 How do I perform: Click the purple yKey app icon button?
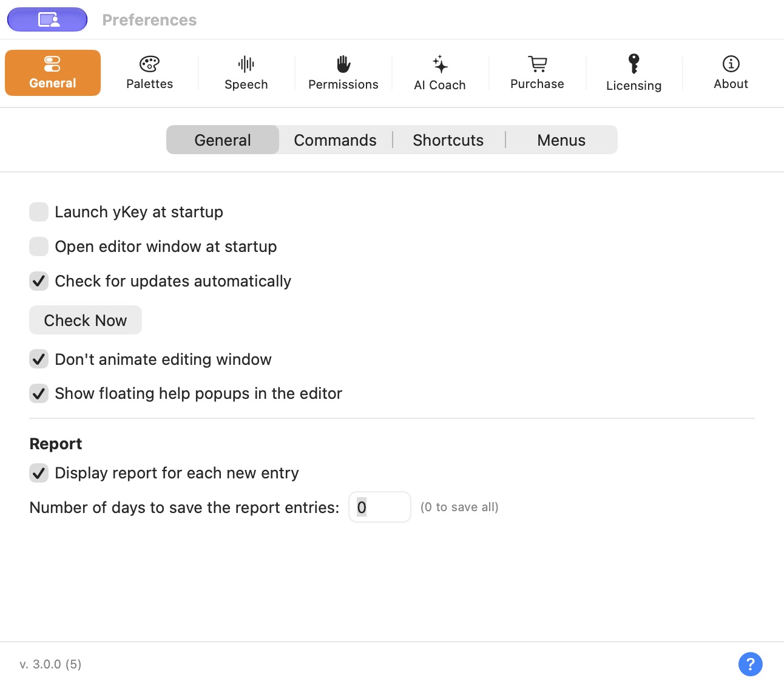tap(47, 19)
